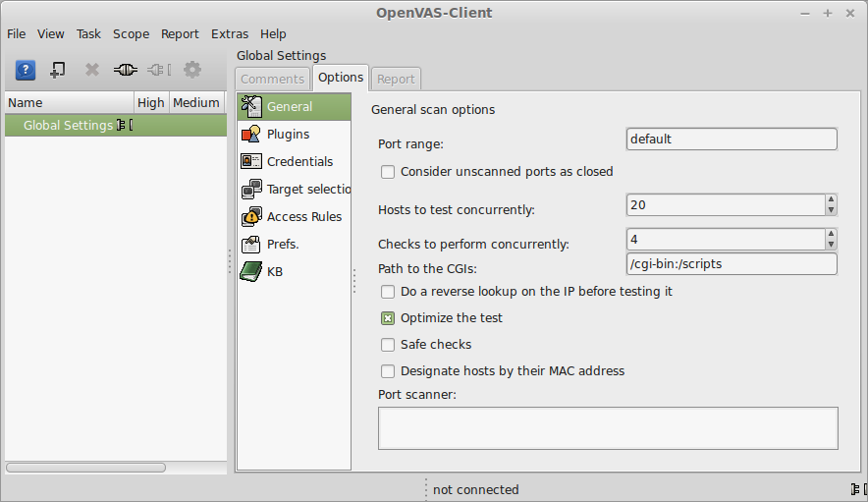This screenshot has height=502, width=868.
Task: Switch to the Report tab
Action: (x=396, y=79)
